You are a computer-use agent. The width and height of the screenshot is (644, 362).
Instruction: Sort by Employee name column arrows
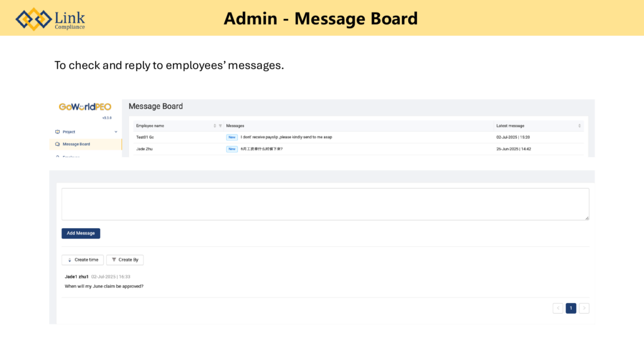pyautogui.click(x=214, y=126)
